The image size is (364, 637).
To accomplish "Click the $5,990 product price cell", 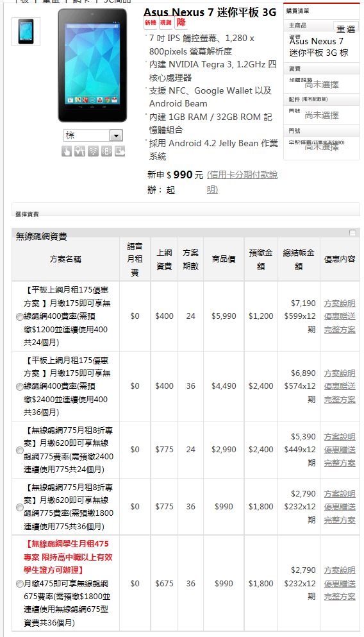I will tap(224, 316).
